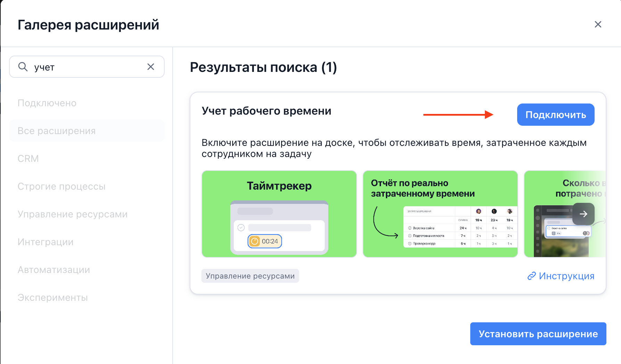Open the CRM extensions category
This screenshot has height=364, width=621.
coord(28,159)
